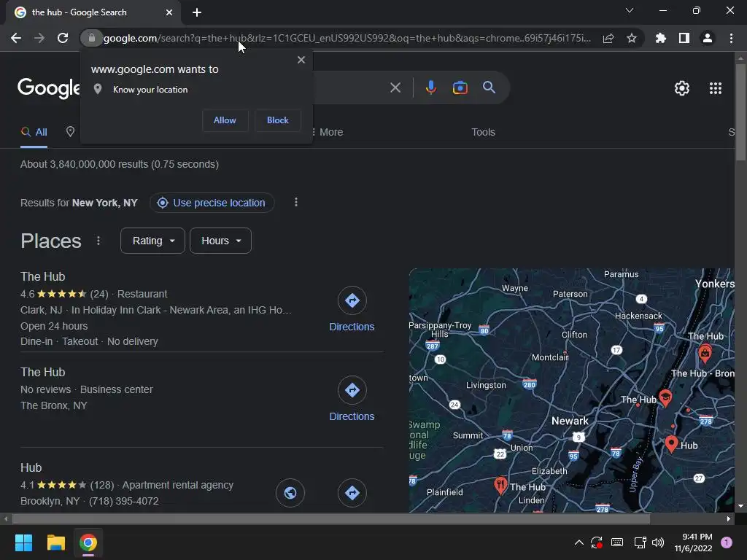Viewport: 747px width, 560px height.
Task: Open The Hub business center listing
Action: pos(43,373)
